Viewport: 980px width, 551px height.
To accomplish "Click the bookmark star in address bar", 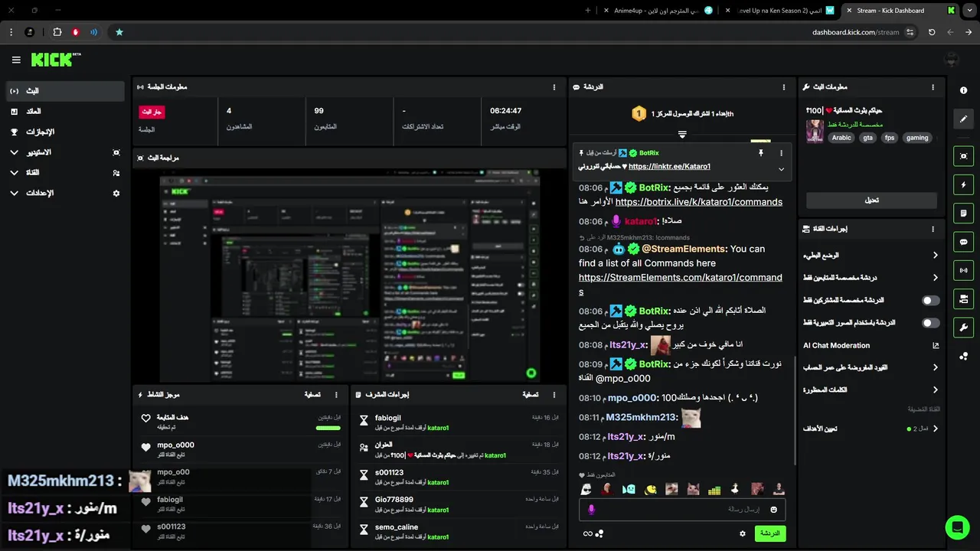I will pyautogui.click(x=119, y=32).
